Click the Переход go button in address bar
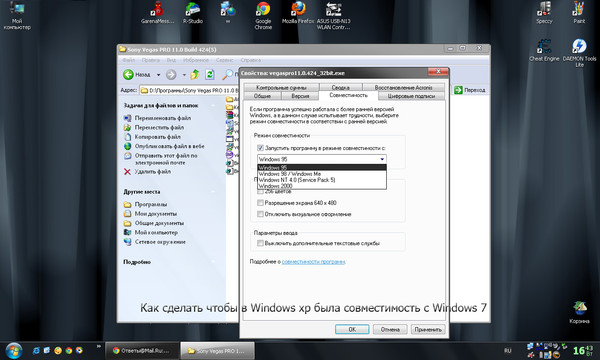600x360 pixels. [x=470, y=90]
